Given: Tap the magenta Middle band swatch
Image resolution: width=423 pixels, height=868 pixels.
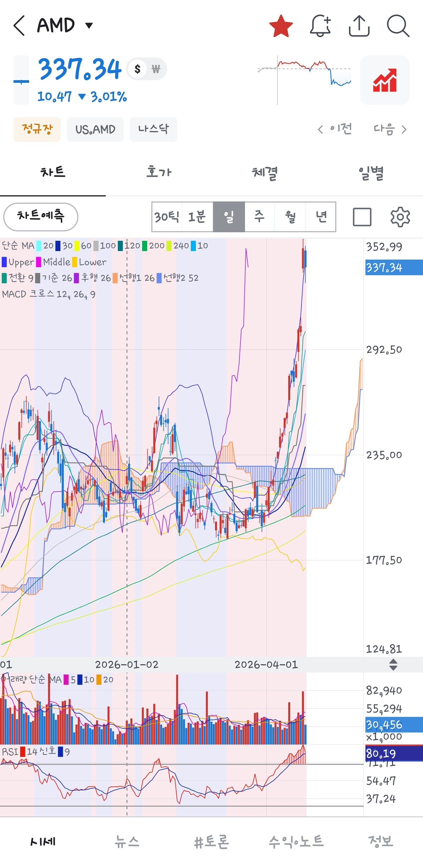Looking at the screenshot, I should pyautogui.click(x=39, y=262).
